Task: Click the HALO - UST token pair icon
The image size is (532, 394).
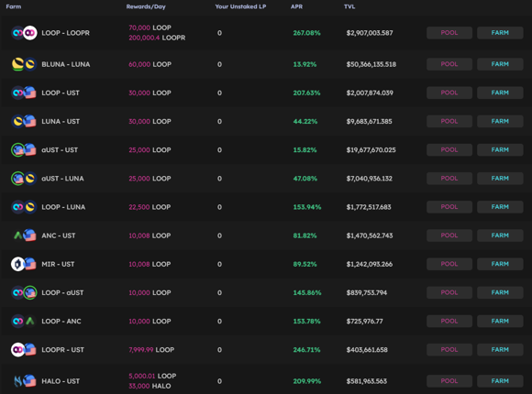Action: tap(24, 381)
